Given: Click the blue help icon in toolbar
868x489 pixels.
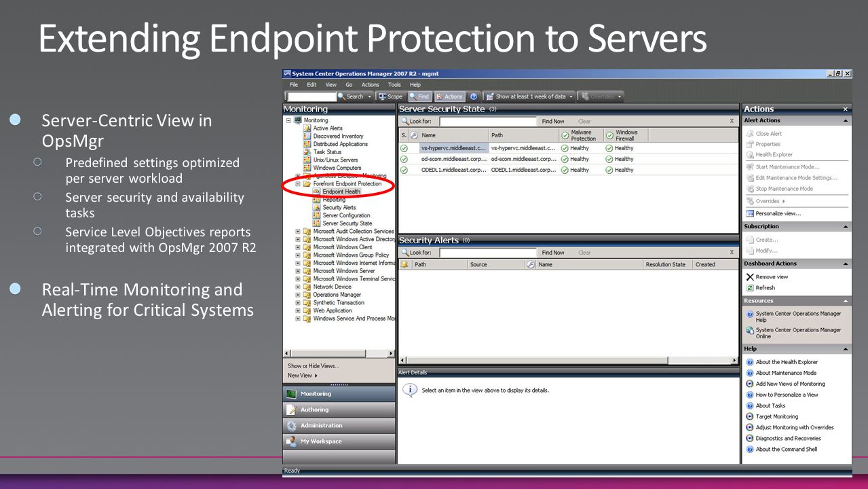Looking at the screenshot, I should (x=474, y=96).
